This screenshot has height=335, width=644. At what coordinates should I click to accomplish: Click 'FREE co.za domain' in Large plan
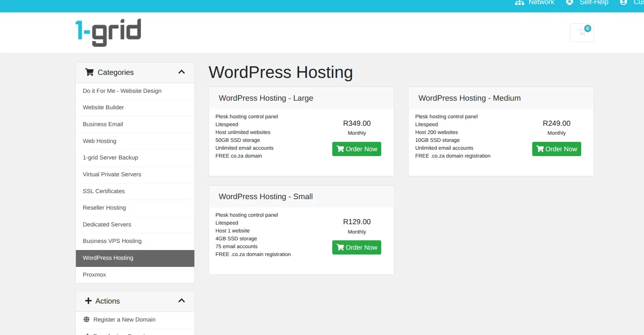pos(239,156)
